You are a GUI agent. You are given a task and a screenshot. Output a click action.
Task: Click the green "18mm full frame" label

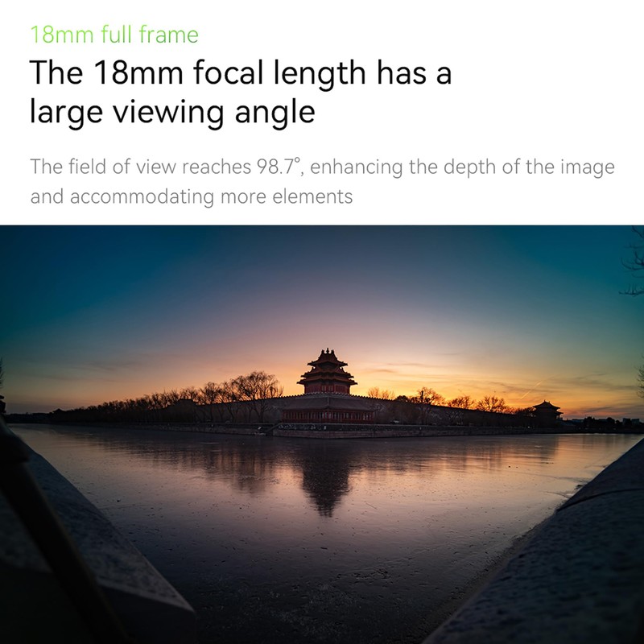tap(114, 35)
